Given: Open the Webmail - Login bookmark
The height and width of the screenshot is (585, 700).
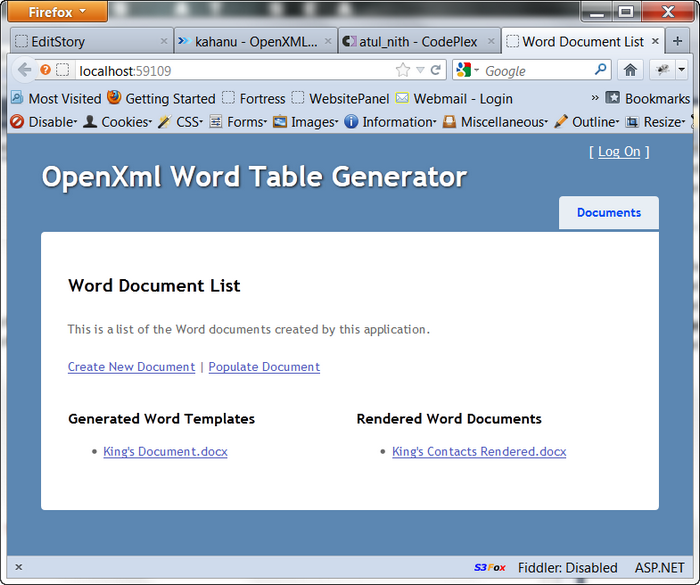Looking at the screenshot, I should click(454, 98).
